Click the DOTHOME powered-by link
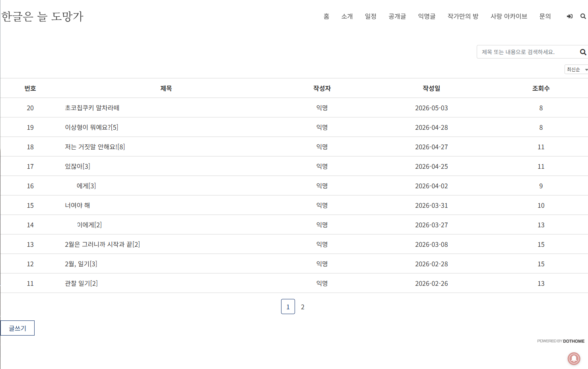 [x=561, y=341]
